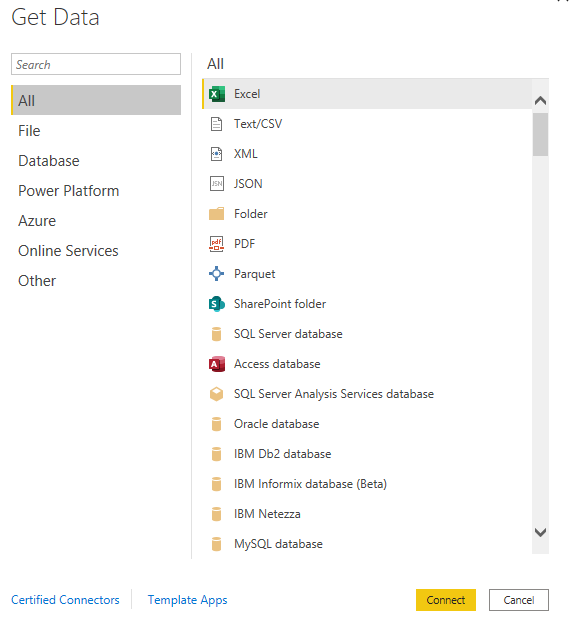The height and width of the screenshot is (617, 572).
Task: Pick the Parquet connector label
Action: click(255, 274)
